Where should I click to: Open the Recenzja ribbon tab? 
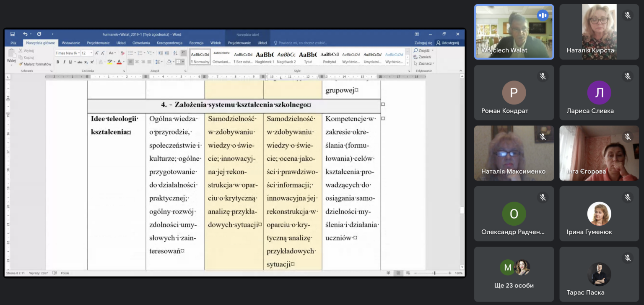point(196,43)
